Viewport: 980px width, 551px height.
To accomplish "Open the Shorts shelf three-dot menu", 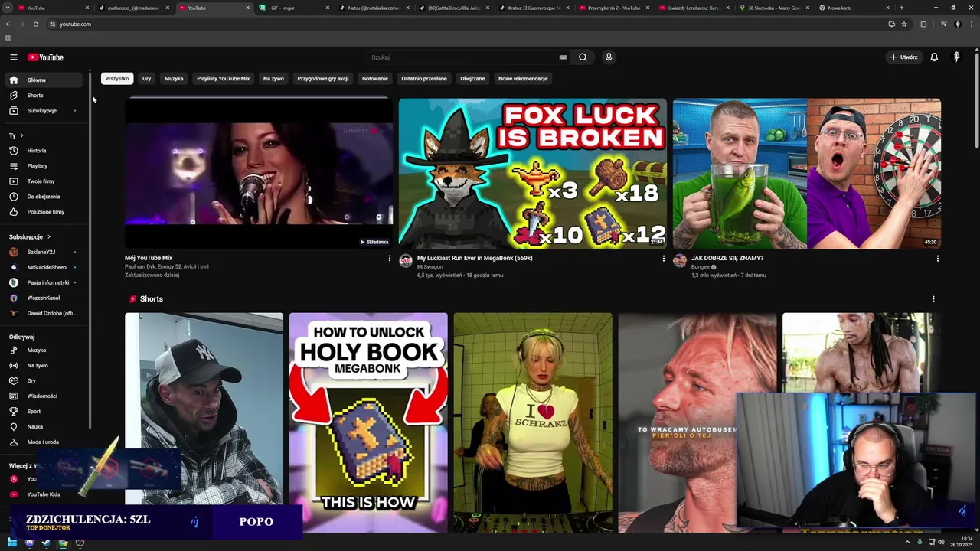I will pyautogui.click(x=933, y=299).
